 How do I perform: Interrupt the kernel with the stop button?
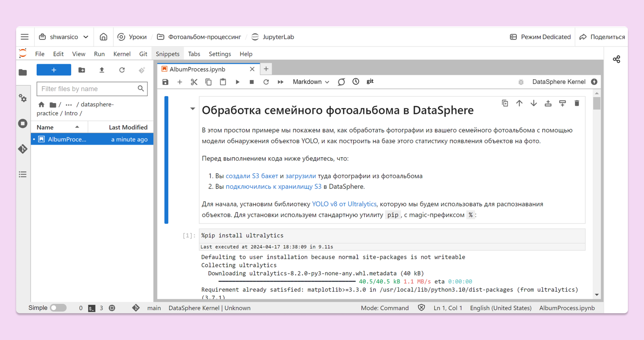point(252,82)
